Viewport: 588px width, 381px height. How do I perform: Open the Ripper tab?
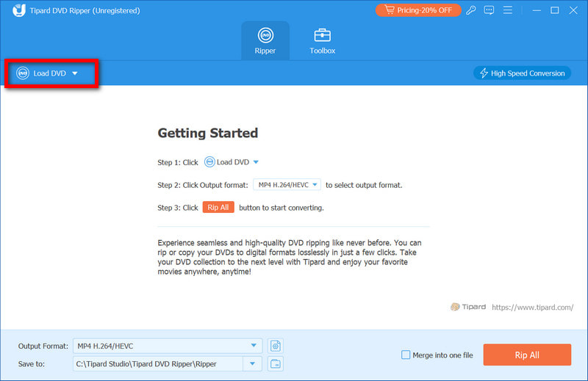point(265,41)
